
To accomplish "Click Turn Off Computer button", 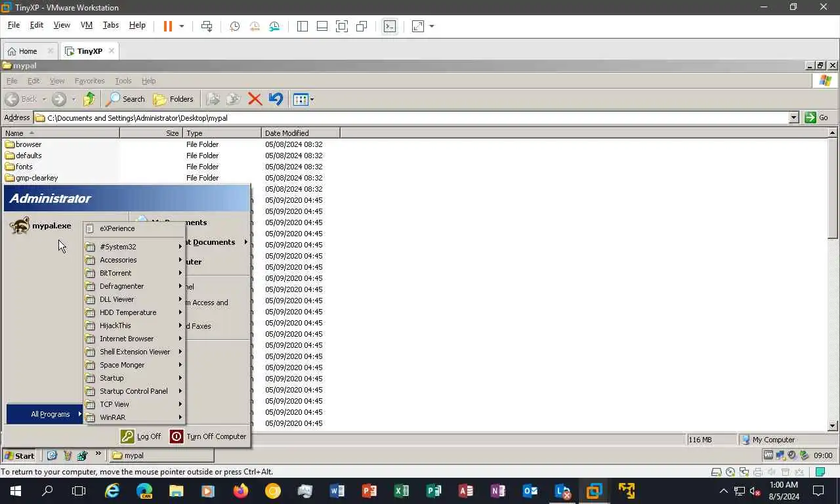I will click(x=208, y=436).
